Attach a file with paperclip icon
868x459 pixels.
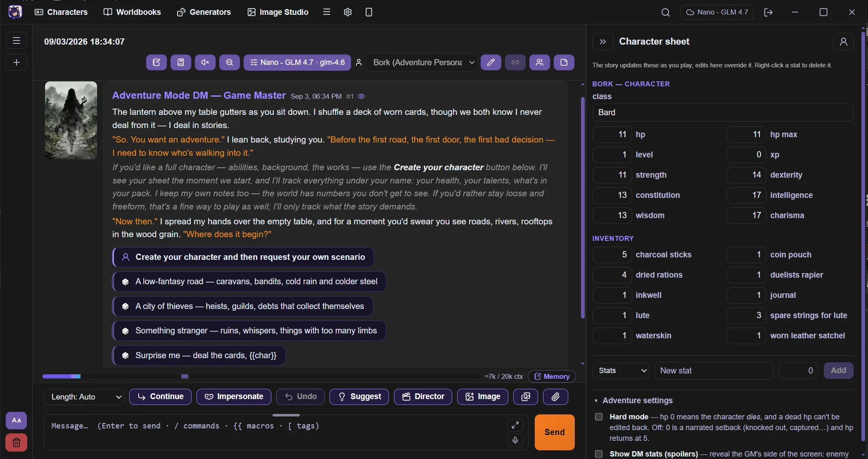tap(555, 397)
